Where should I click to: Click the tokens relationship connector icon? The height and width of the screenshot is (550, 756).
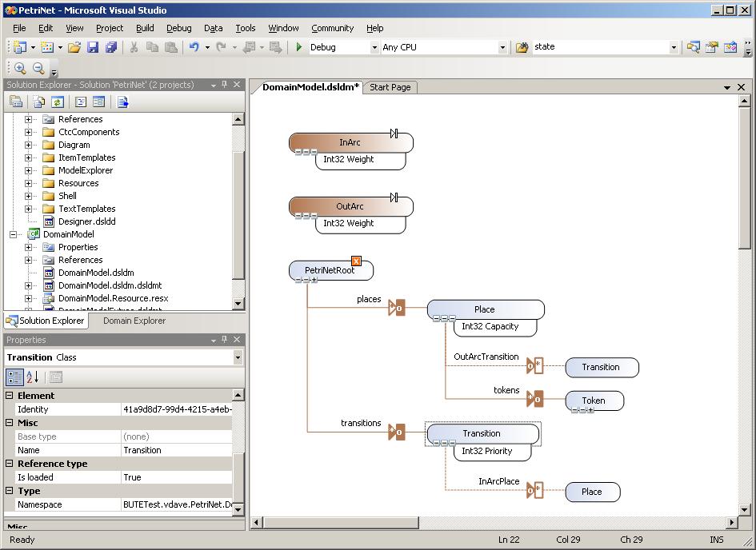(x=534, y=398)
